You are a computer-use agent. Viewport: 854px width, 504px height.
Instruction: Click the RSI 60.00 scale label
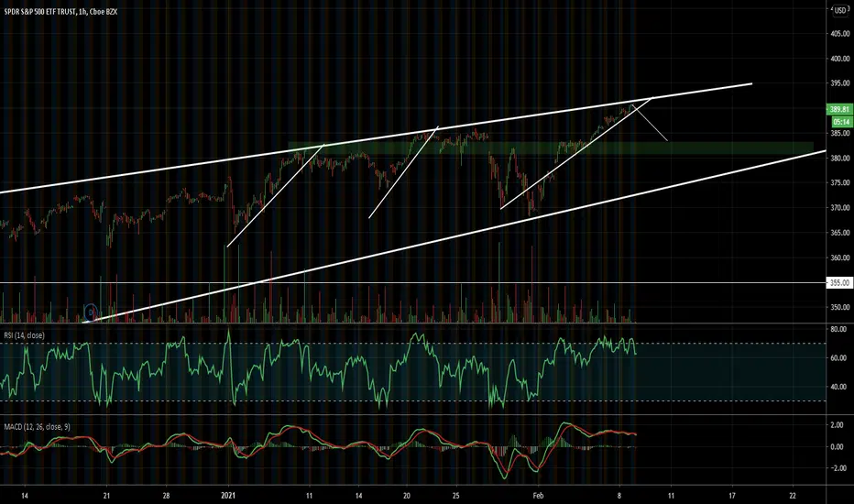(x=839, y=358)
